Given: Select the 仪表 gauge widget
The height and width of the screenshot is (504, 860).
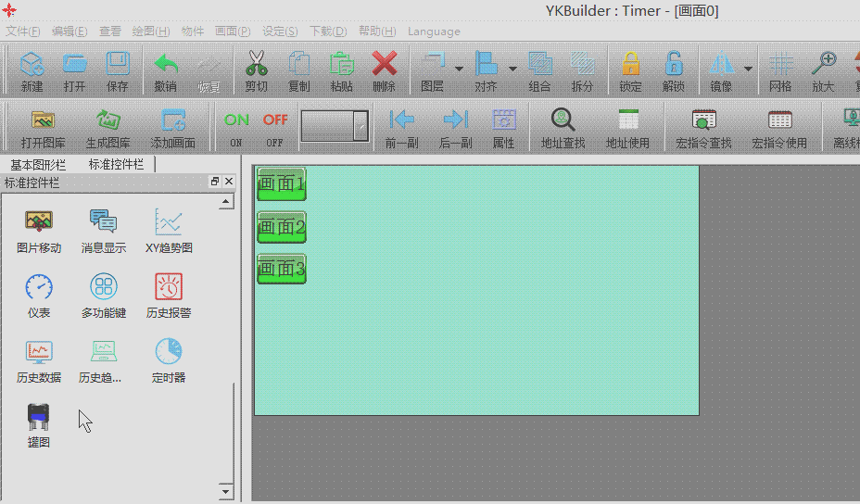Looking at the screenshot, I should tap(39, 287).
